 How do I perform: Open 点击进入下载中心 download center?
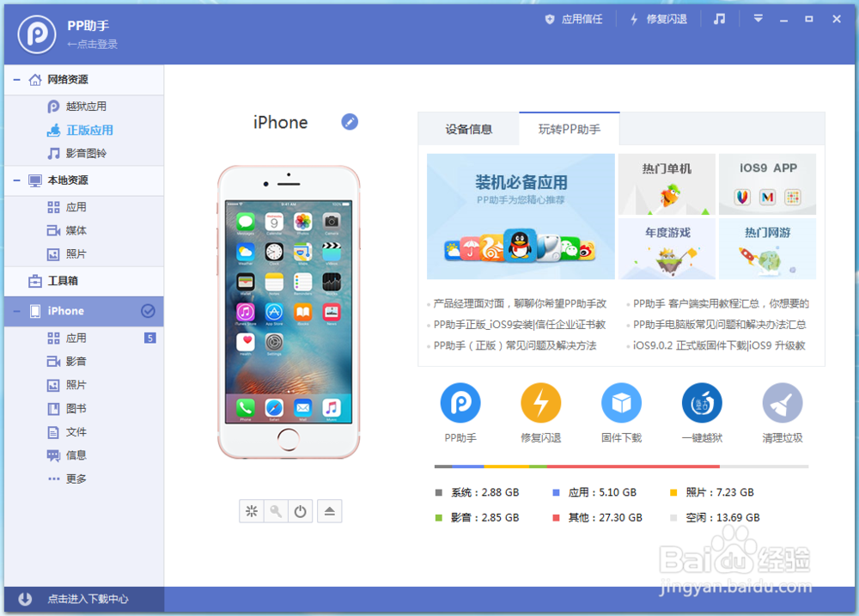(88, 599)
